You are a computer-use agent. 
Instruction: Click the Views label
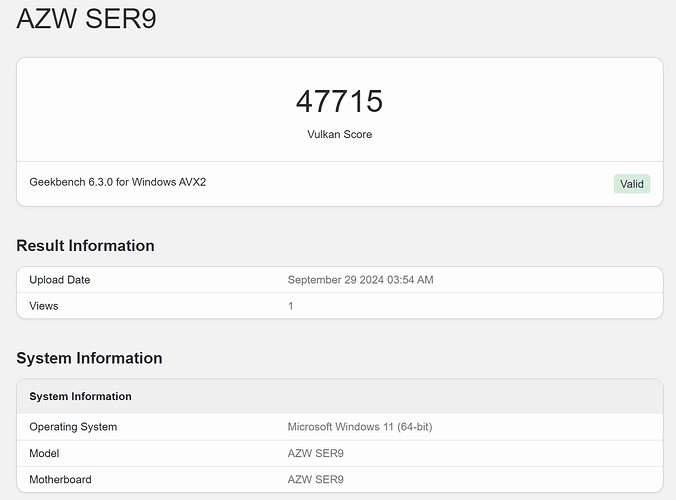click(44, 306)
